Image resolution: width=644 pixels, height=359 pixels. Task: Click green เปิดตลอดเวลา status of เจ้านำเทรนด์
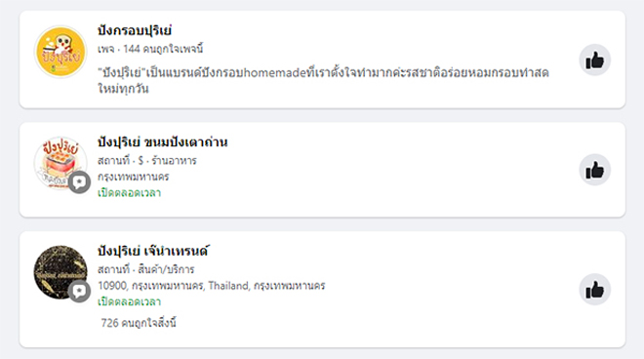[129, 301]
